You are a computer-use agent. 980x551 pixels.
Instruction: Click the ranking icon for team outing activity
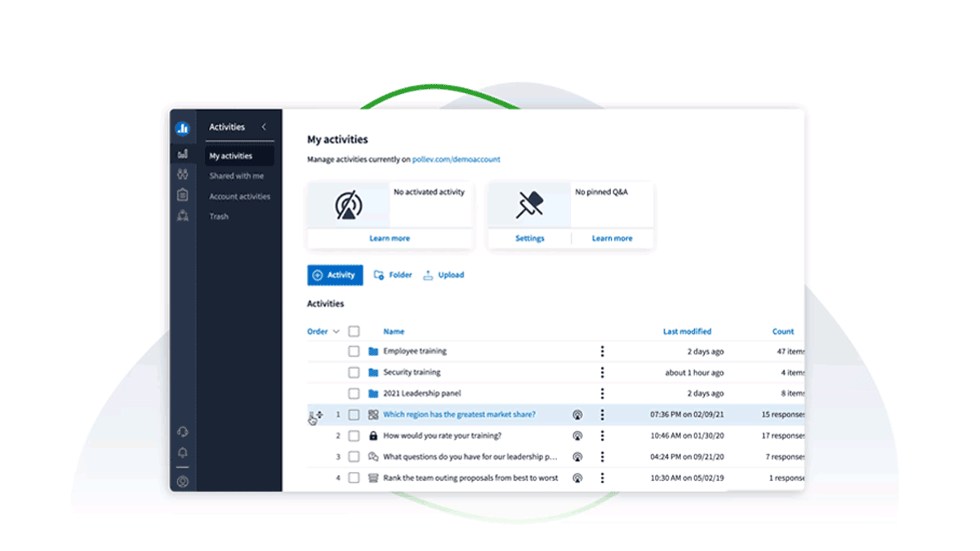[x=373, y=478]
